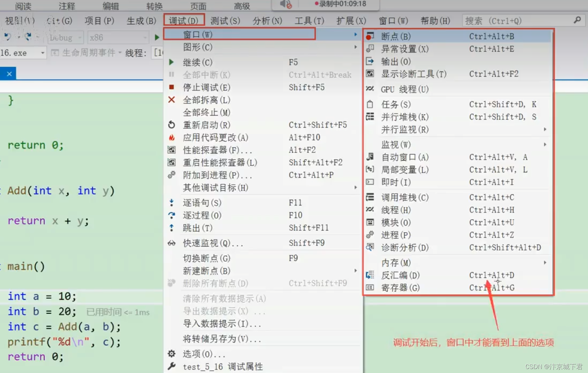Image resolution: width=588 pixels, height=373 pixels.
Task: Click the green start arrow after x86 box
Action: (157, 37)
